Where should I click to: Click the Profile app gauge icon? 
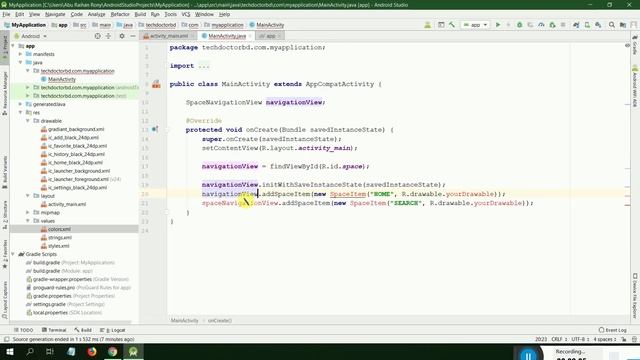point(541,25)
